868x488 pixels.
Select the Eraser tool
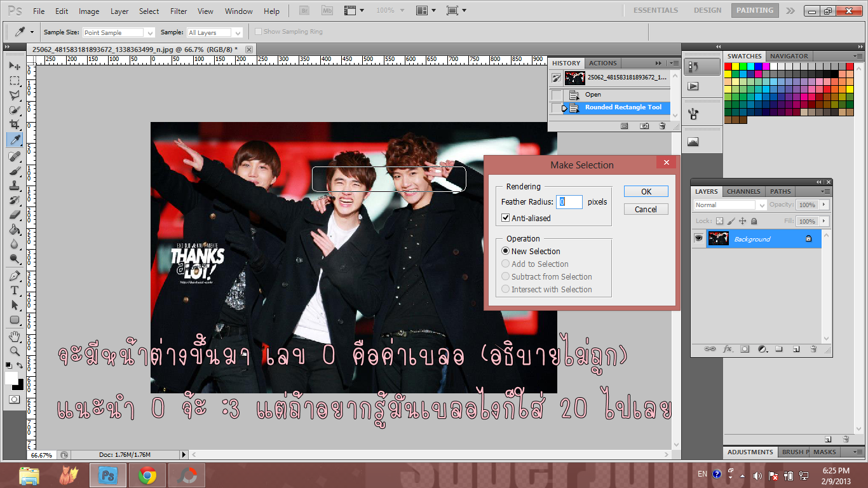15,214
